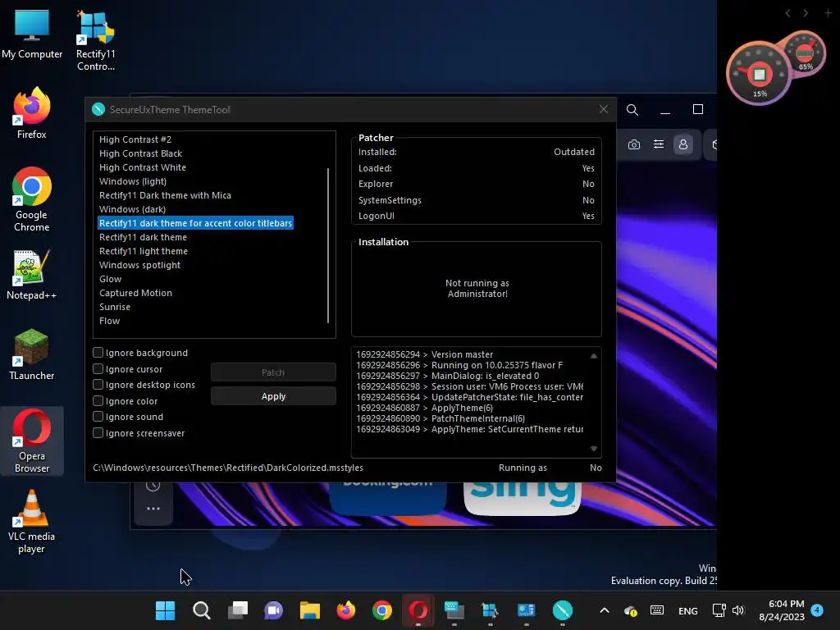Open the notification count badge

pos(817,609)
